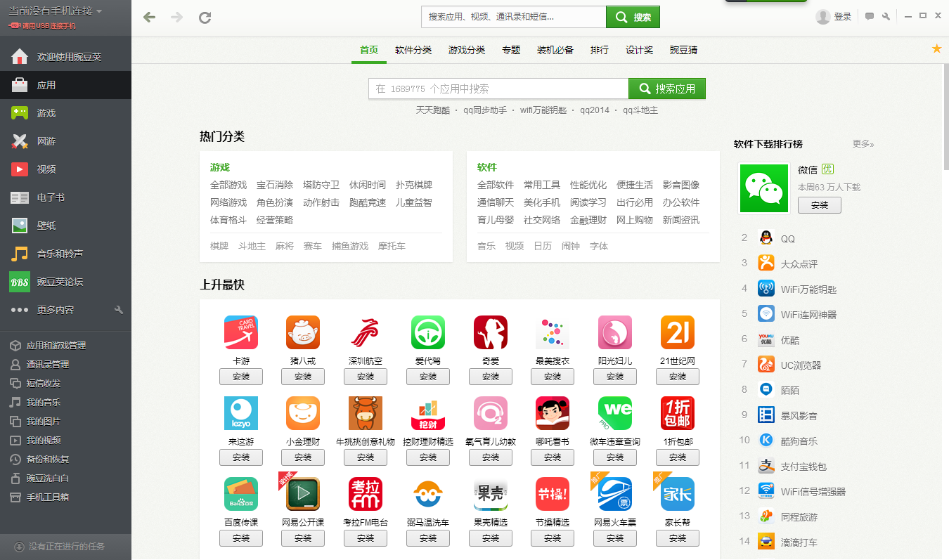Open the 深圳航空 app icon
The height and width of the screenshot is (560, 949).
(366, 332)
